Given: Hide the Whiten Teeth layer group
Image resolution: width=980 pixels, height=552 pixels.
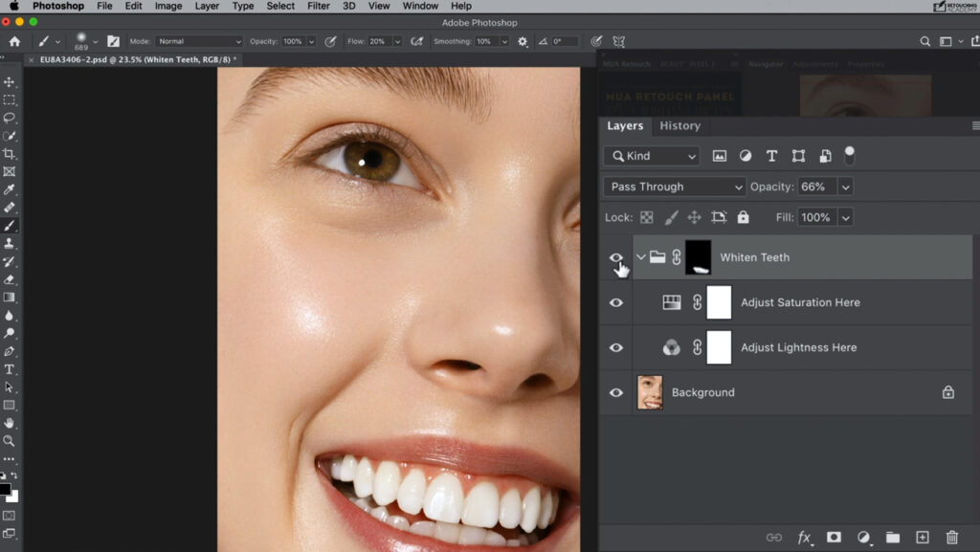Looking at the screenshot, I should 616,256.
